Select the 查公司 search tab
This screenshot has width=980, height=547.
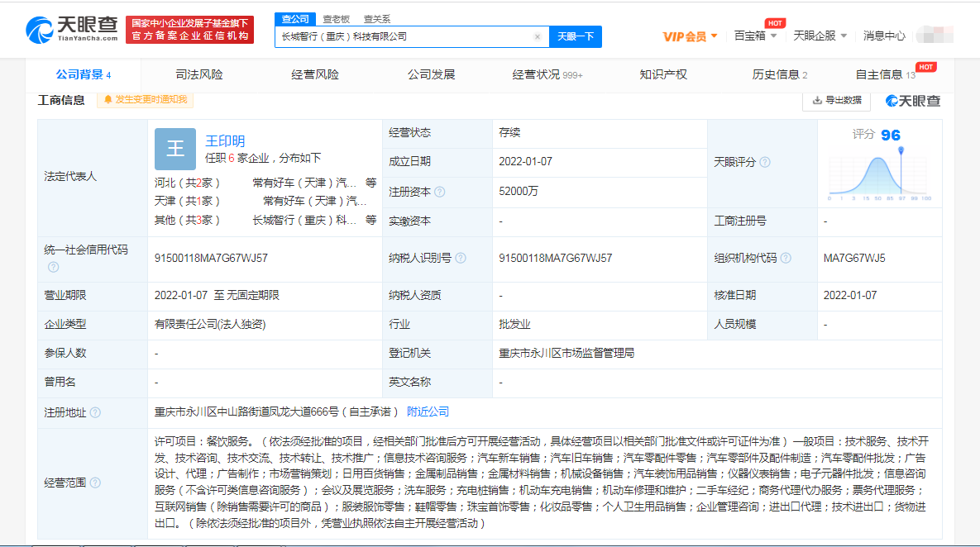295,19
